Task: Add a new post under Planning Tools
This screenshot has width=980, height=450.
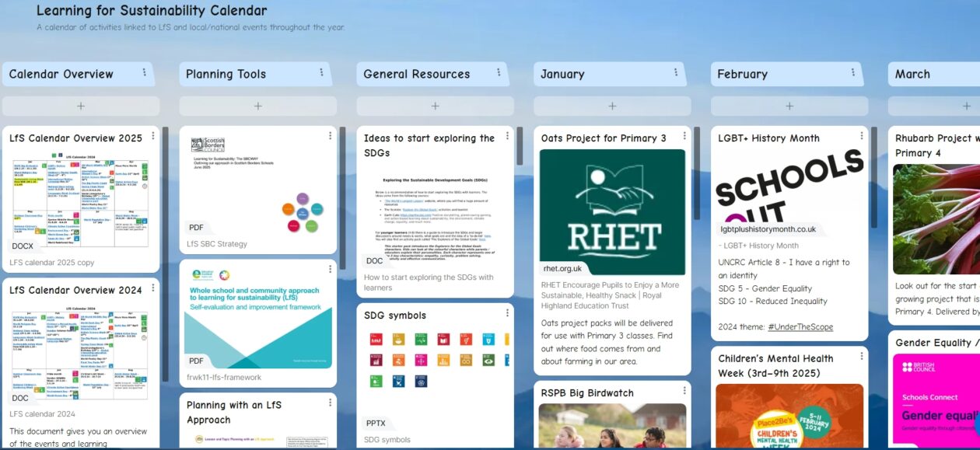Action: pyautogui.click(x=258, y=106)
